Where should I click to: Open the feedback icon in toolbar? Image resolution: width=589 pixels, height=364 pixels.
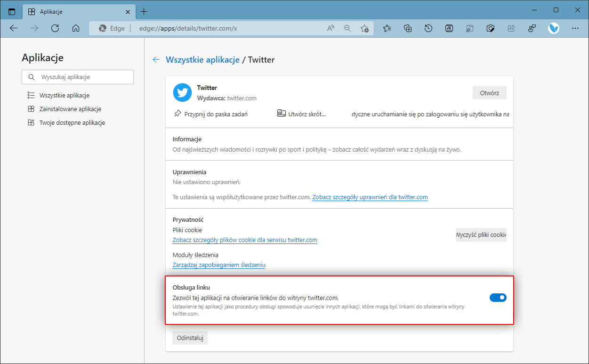(532, 28)
